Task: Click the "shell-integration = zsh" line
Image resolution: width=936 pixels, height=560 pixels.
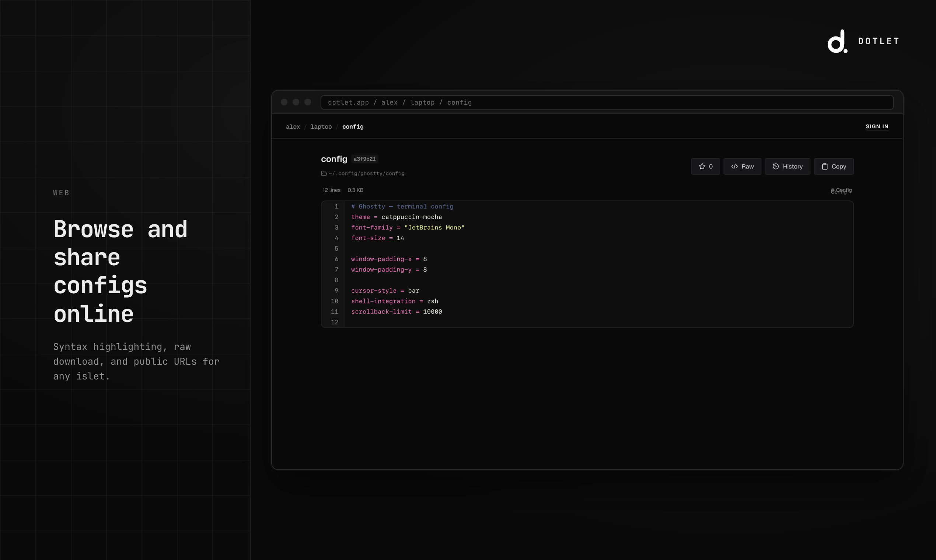Action: 394,301
